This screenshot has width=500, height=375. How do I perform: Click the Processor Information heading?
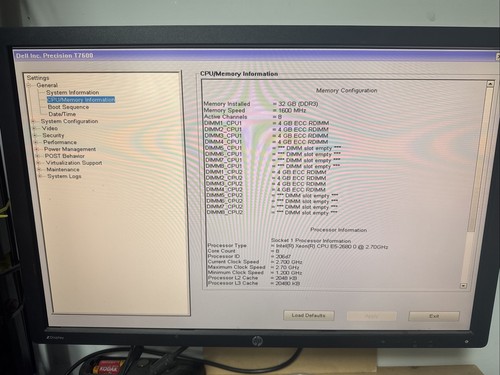(x=338, y=230)
